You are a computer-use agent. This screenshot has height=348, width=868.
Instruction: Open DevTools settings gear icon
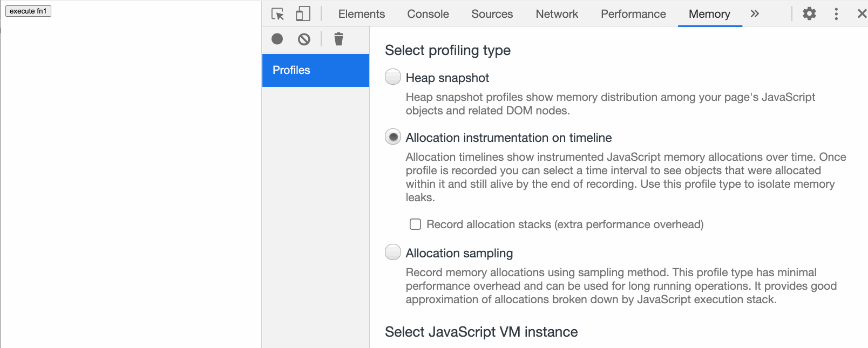(809, 14)
